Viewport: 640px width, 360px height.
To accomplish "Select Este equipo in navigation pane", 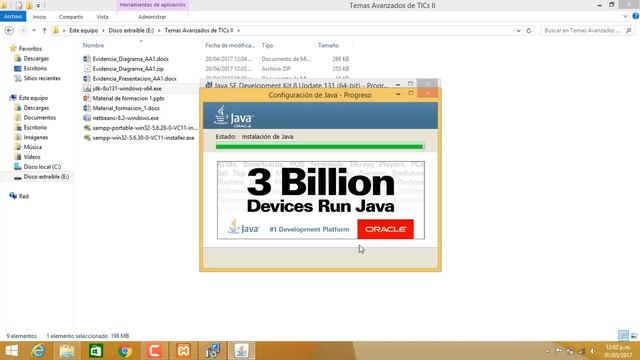I will [x=33, y=98].
